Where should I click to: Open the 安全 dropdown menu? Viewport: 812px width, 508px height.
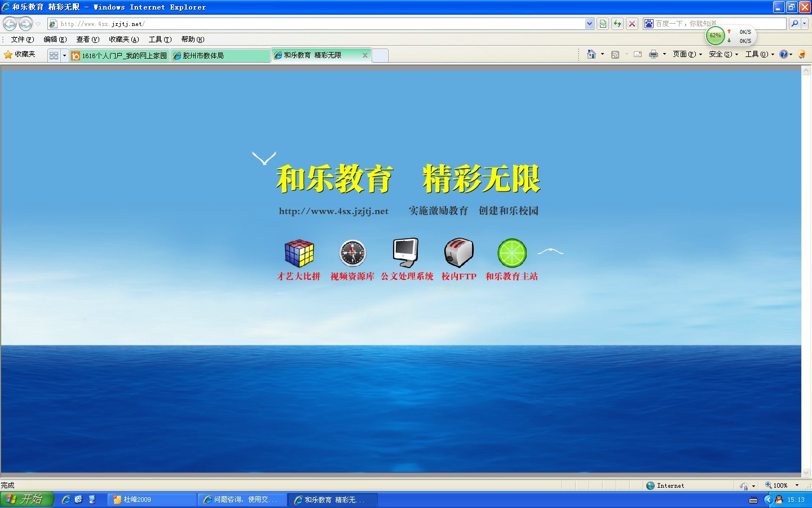723,54
